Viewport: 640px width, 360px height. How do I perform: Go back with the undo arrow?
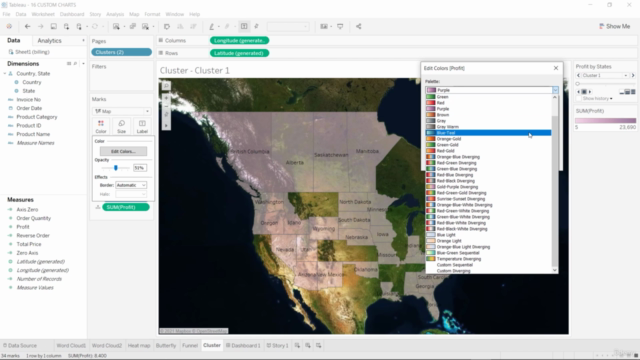click(x=27, y=26)
